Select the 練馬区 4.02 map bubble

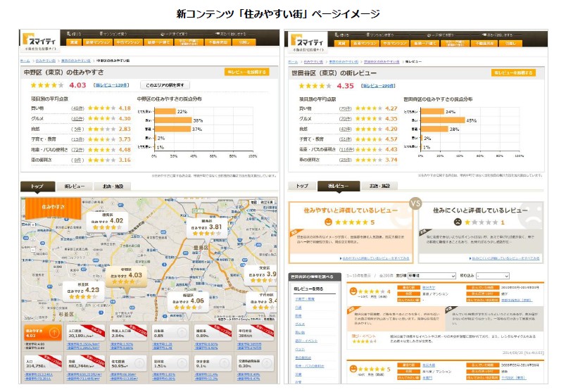107,222
